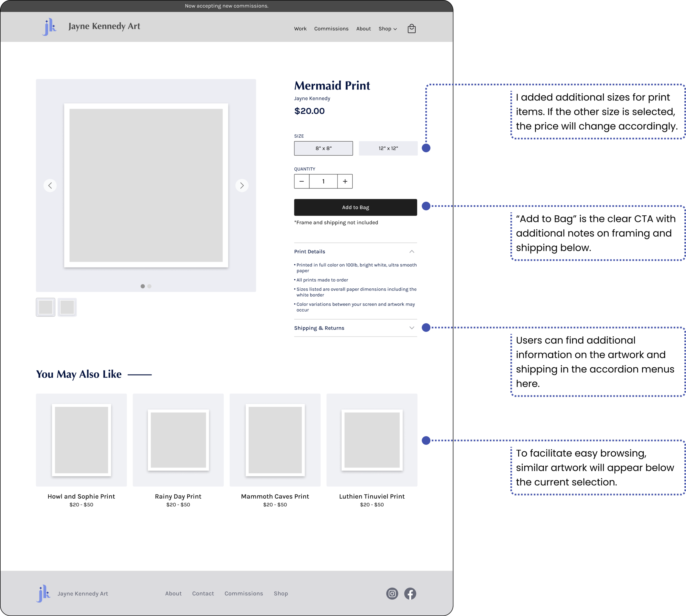
Task: Select the second image thumbnail
Action: 67,307
